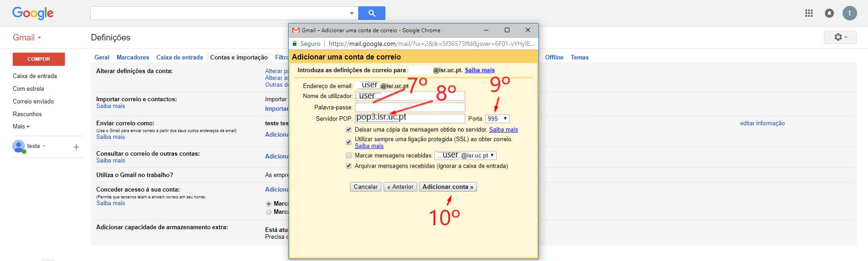Screen dimensions: 868x261
Task: Open Caixa de entrada in sidebar
Action: (35, 76)
